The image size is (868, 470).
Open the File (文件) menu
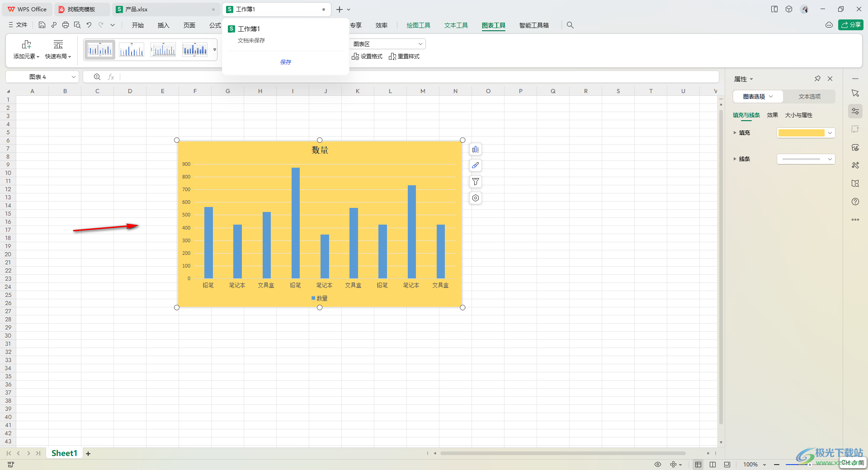[18, 25]
